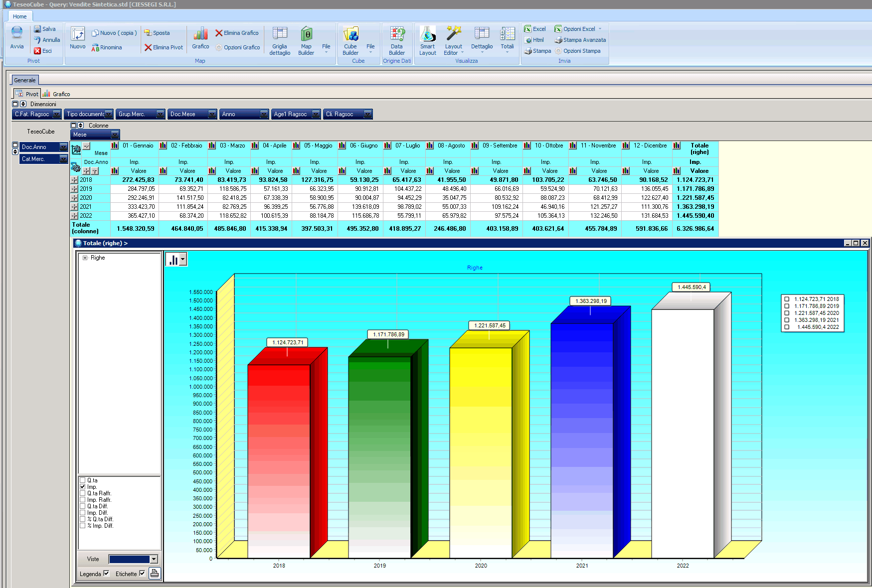This screenshot has height=588, width=872.
Task: Open the Grafico chart tool
Action: click(200, 38)
